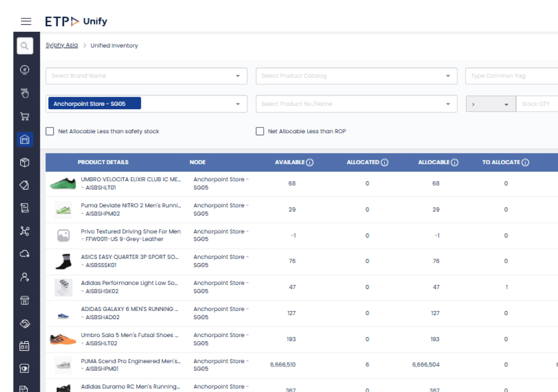Click the Sylphy Asia breadcrumb link

pos(62,45)
